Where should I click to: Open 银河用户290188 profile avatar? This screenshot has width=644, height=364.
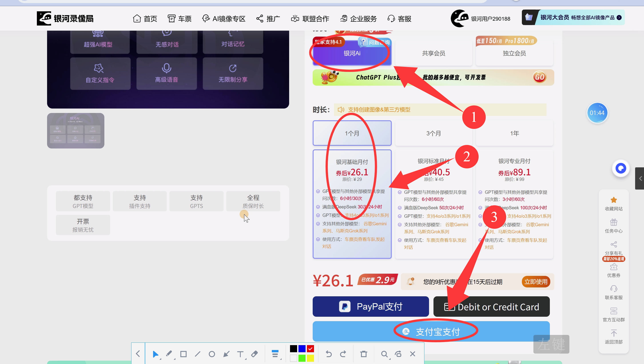click(459, 18)
